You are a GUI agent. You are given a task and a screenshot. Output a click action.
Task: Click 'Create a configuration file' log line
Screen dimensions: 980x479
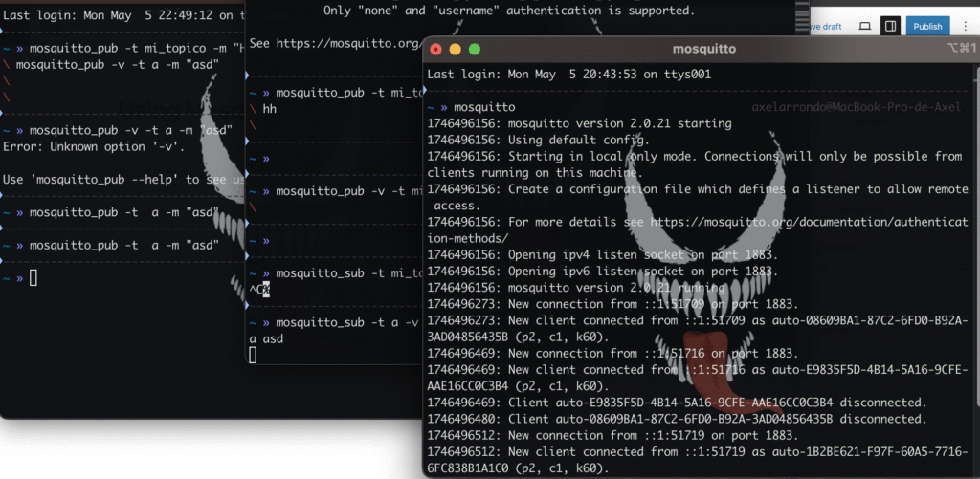click(698, 197)
